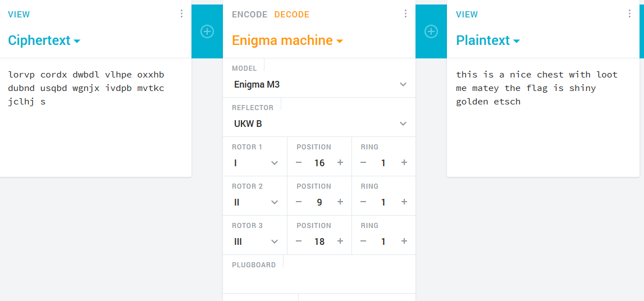Add a brick after the Ciphertext panel
Screen dimensions: 644x301
[207, 31]
